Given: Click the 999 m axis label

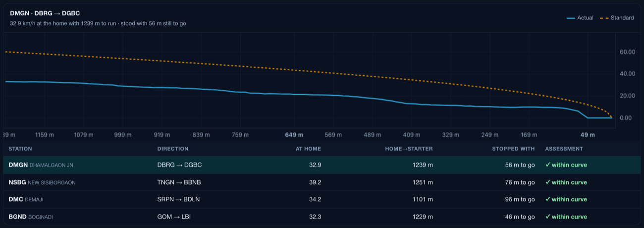Looking at the screenshot, I should coord(122,135).
